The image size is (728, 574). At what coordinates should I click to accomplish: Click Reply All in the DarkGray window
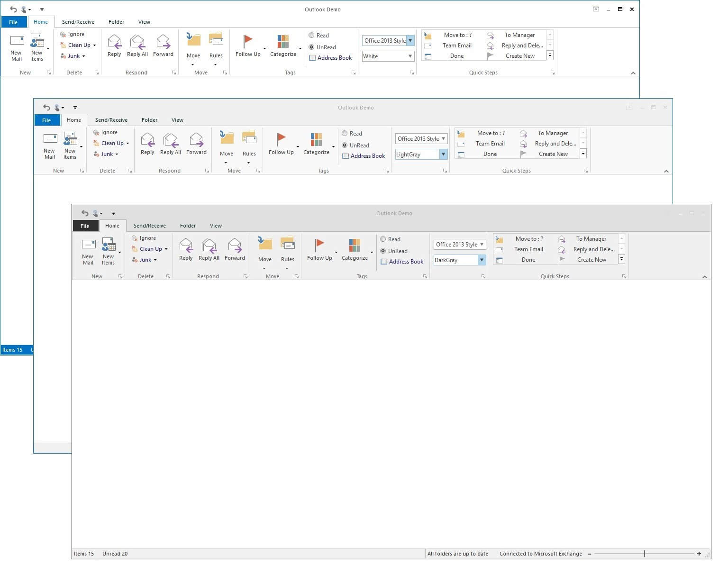(x=209, y=250)
